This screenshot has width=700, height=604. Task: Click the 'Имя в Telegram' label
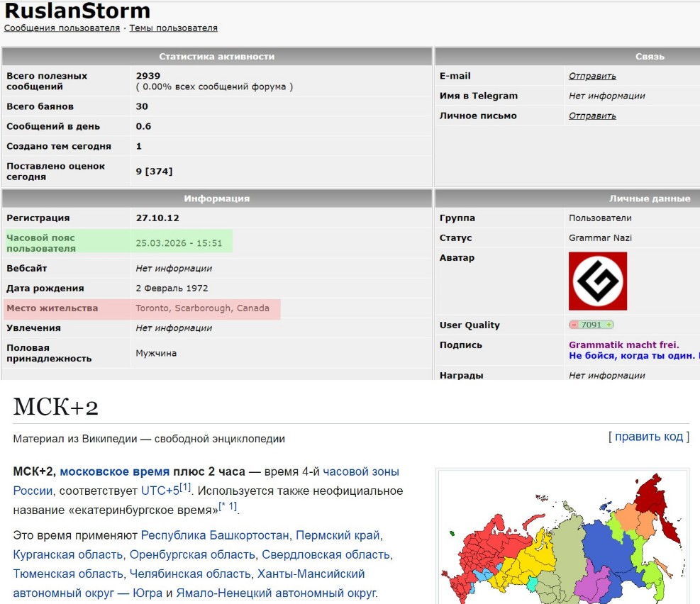[x=479, y=96]
